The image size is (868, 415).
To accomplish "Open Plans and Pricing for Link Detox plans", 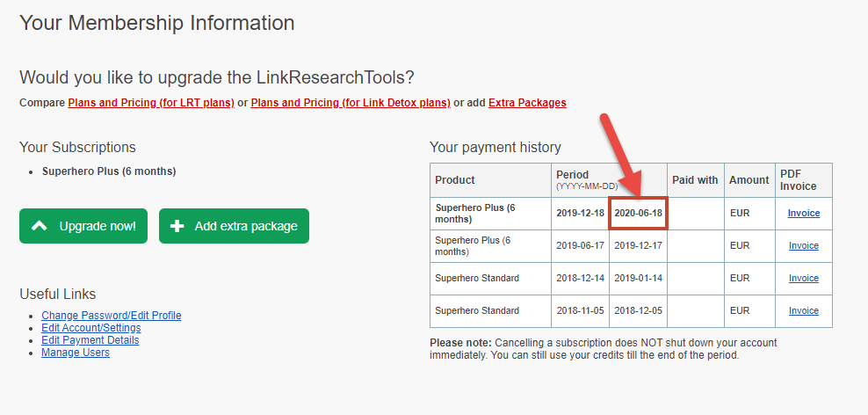I will (351, 103).
